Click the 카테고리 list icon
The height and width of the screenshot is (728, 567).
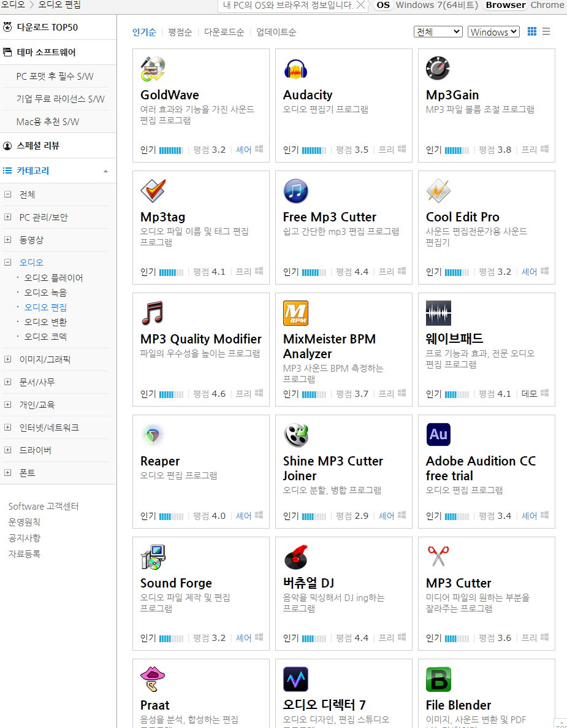tap(7, 171)
